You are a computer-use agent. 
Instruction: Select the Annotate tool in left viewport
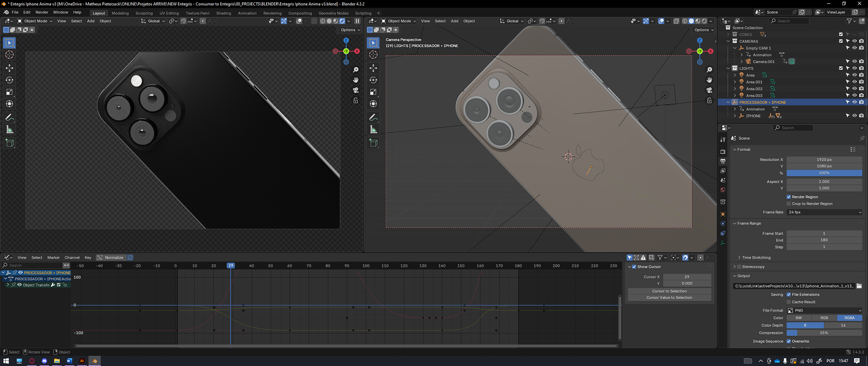point(9,117)
